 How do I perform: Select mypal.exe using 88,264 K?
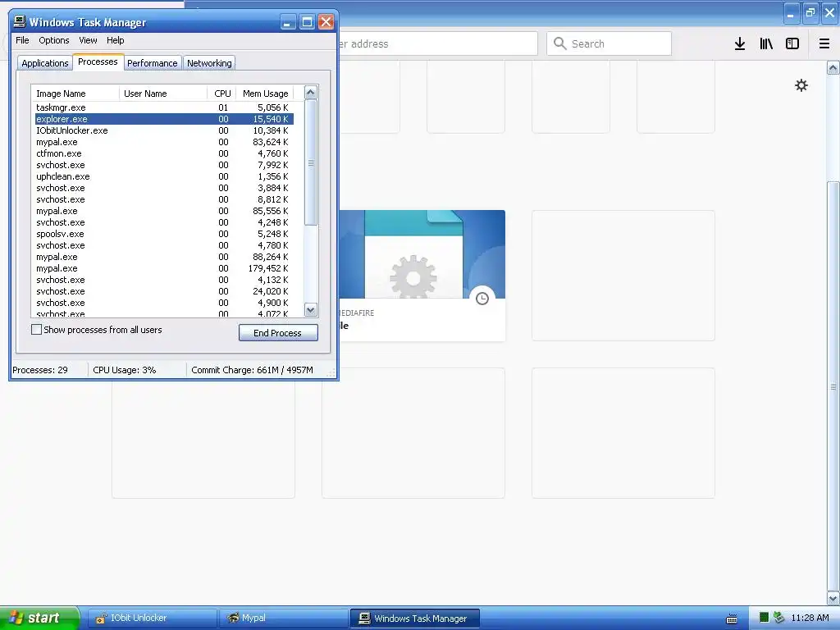click(164, 257)
